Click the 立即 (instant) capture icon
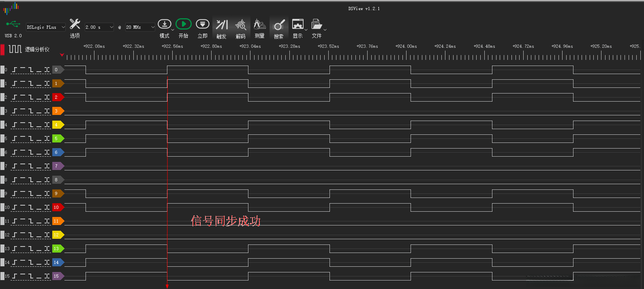The height and width of the screenshot is (289, 644). click(x=203, y=24)
